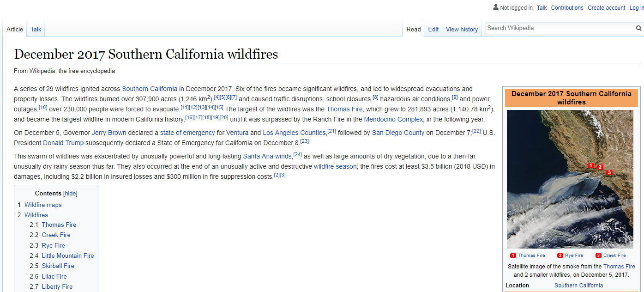Select the Read tab

coord(414,29)
